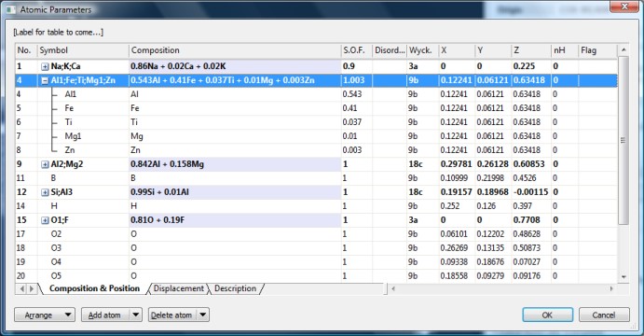Select the Zn child atom row

(316, 150)
